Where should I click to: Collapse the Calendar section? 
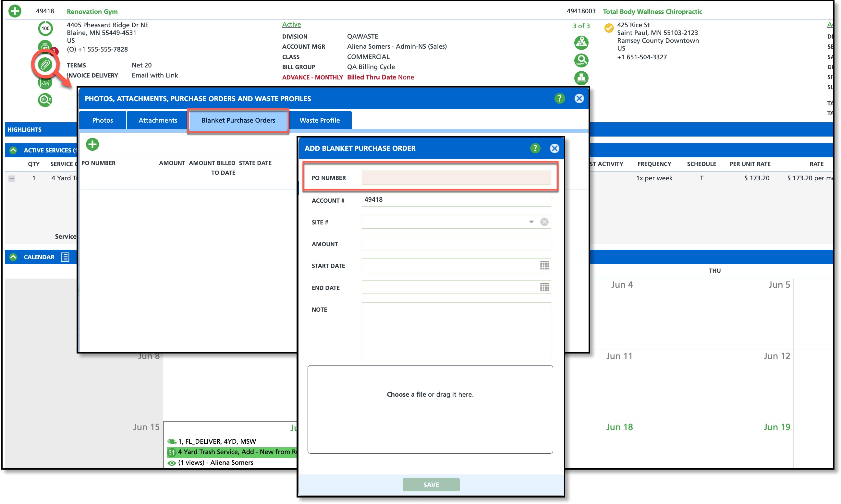click(13, 257)
